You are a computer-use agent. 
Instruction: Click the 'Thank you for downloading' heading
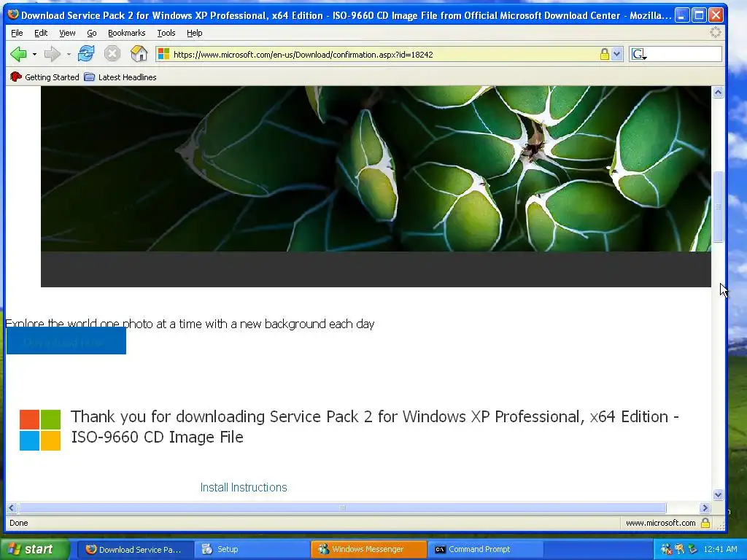[375, 427]
